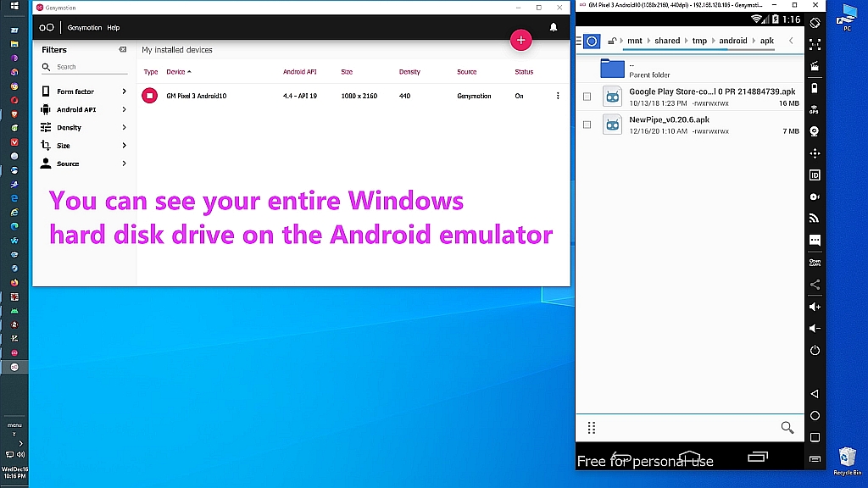Open the network (signal waves) widget
This screenshot has height=488, width=868.
815,219
